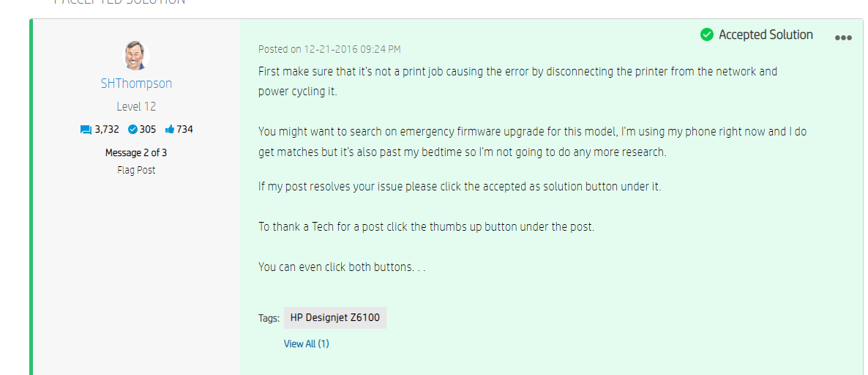Image resolution: width=868 pixels, height=375 pixels.
Task: Click the solutions checkmark badge icon
Action: click(x=132, y=130)
